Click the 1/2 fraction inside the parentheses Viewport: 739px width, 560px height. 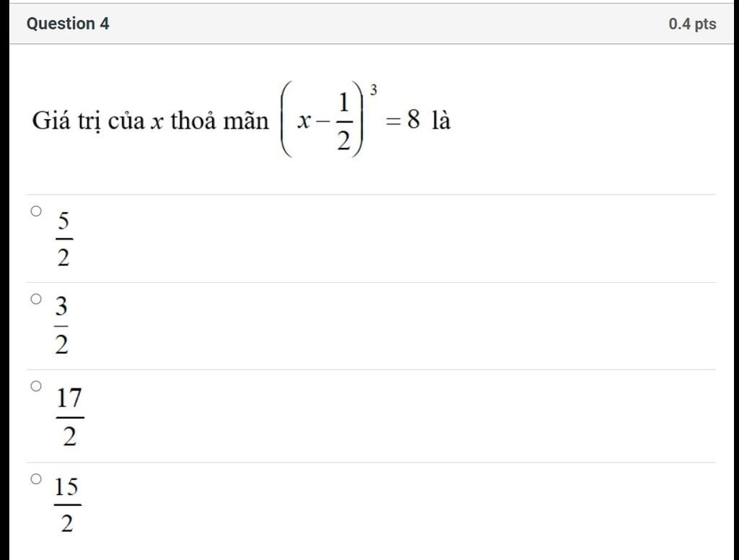click(344, 121)
